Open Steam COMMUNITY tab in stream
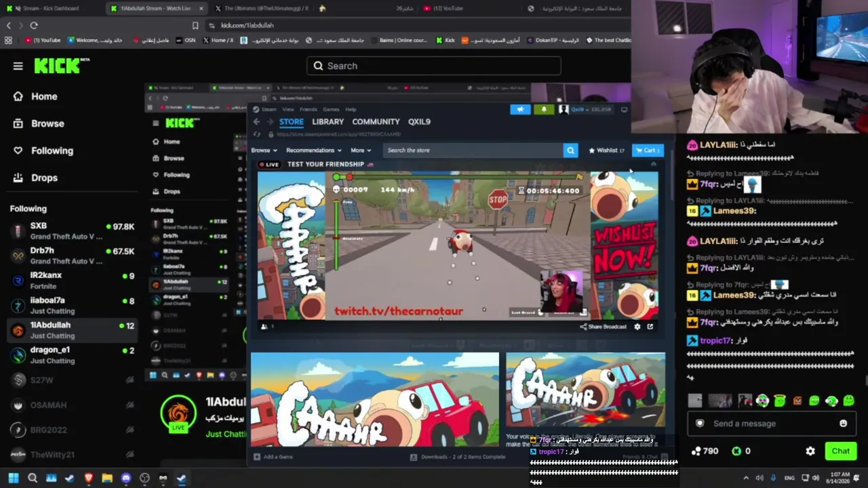868x488 pixels. point(376,121)
